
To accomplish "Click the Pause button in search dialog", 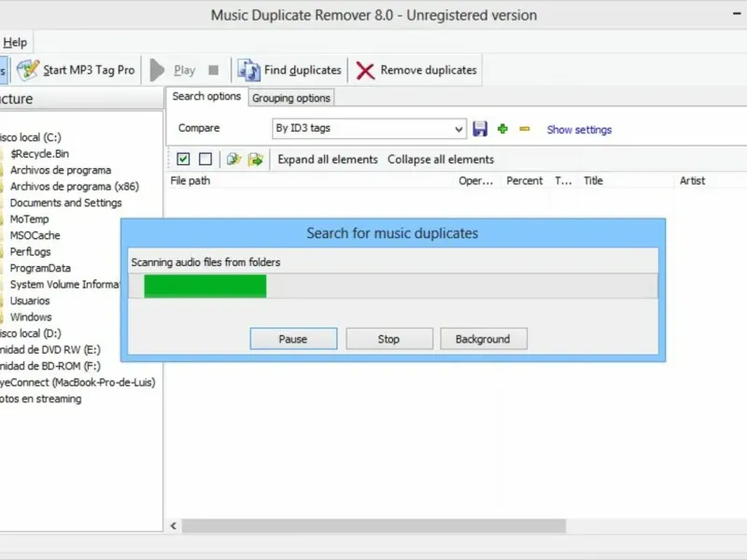I will (x=293, y=339).
